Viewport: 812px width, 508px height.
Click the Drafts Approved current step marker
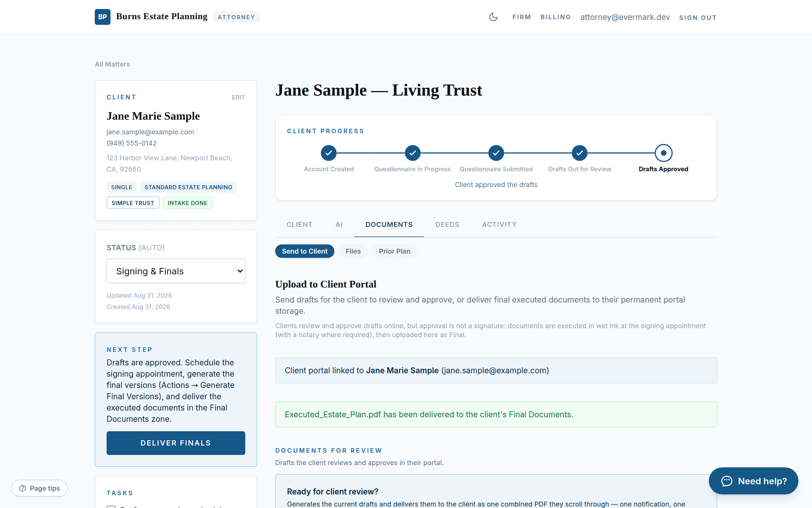(663, 153)
